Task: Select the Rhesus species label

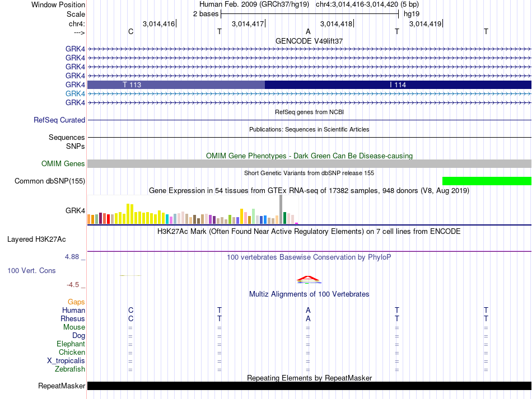Action: click(x=73, y=318)
